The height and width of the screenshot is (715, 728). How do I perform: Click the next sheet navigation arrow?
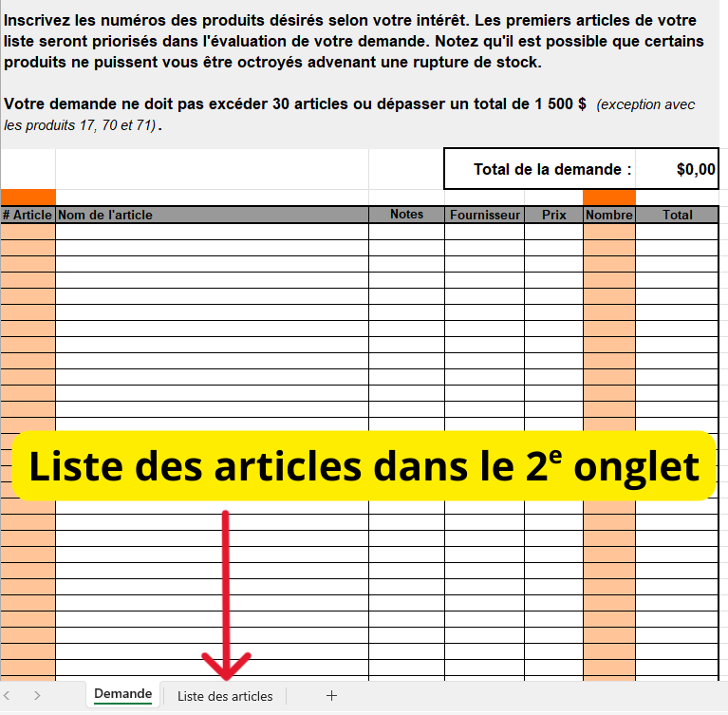(37, 696)
